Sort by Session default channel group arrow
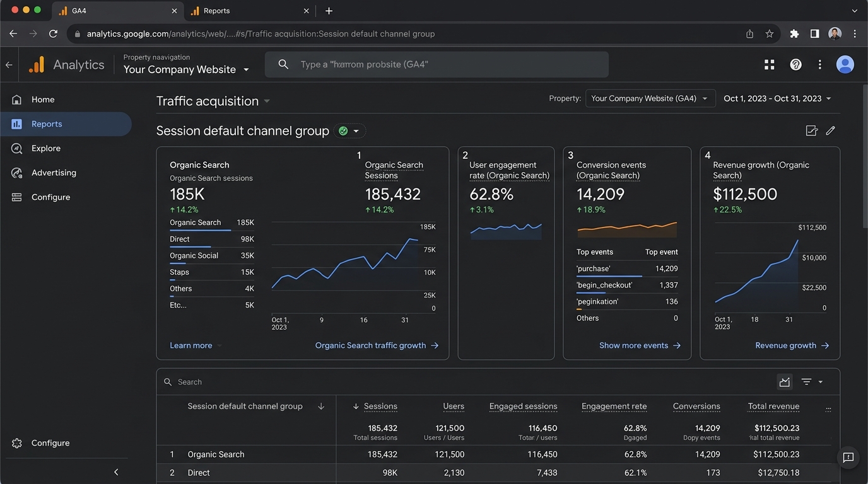Viewport: 868px width, 484px height. (x=321, y=406)
